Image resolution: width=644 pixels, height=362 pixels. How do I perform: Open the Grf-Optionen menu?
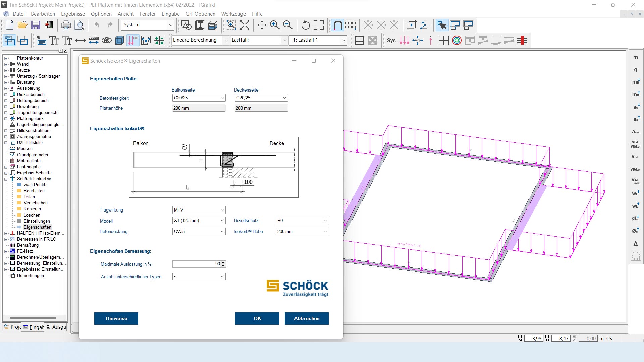pos(200,14)
